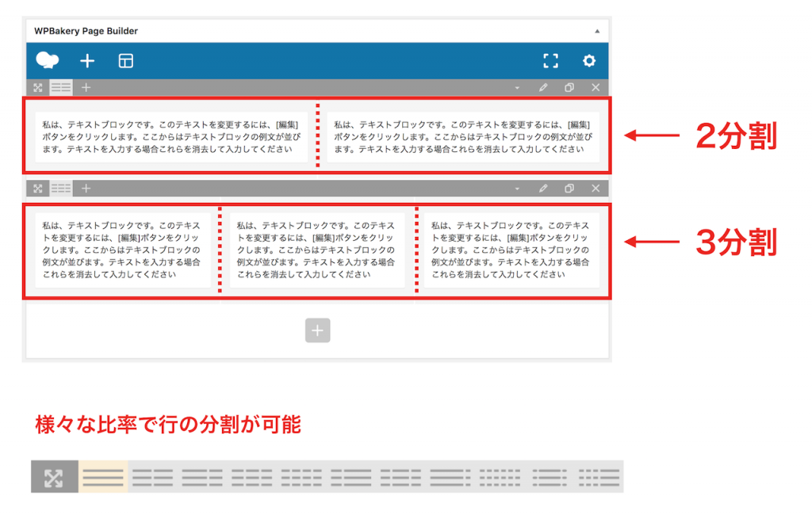Edit the three-column row with pencil icon
The width and height of the screenshot is (812, 519).
(x=542, y=189)
